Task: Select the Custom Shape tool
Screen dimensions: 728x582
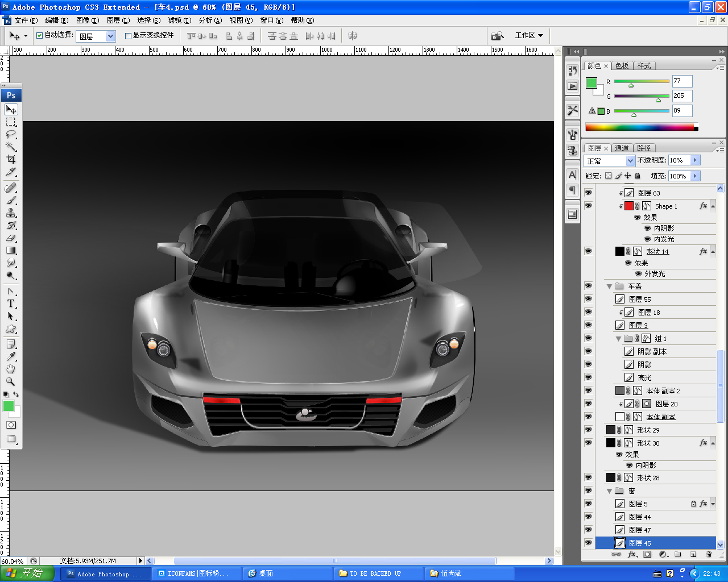Action: point(11,329)
